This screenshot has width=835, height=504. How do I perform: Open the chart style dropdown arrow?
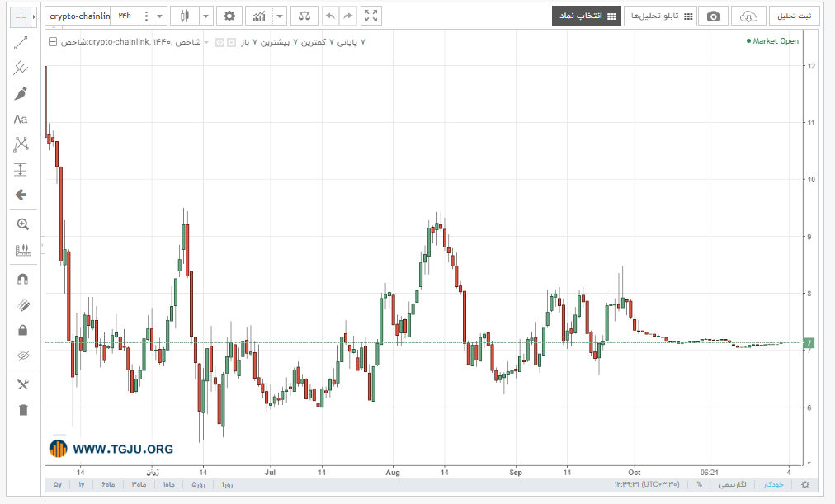(x=206, y=16)
